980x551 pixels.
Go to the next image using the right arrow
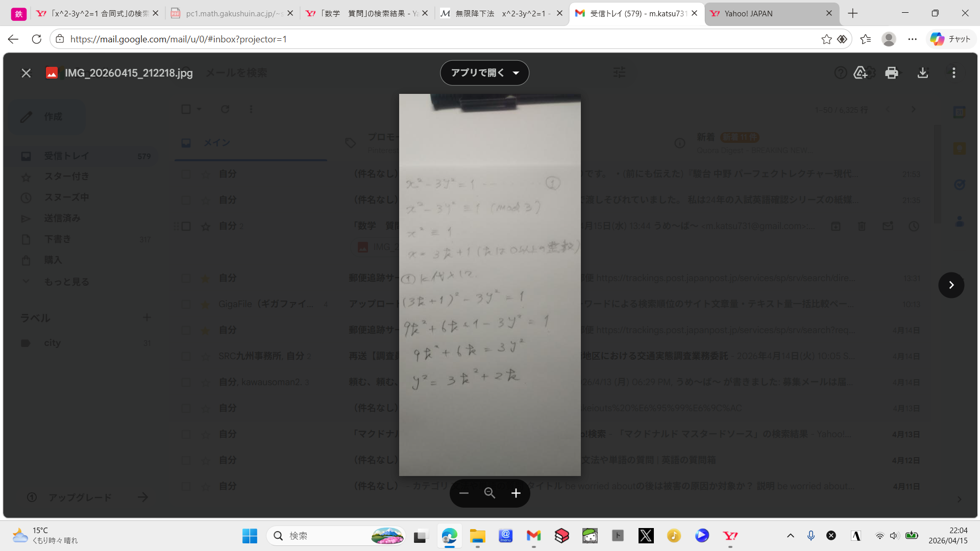coord(951,285)
